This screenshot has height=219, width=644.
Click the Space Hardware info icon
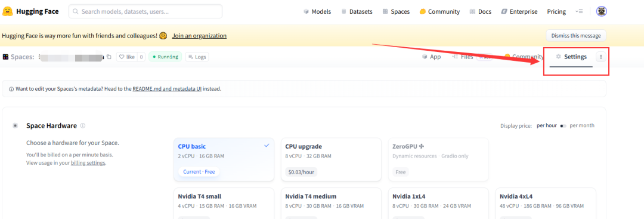point(82,126)
